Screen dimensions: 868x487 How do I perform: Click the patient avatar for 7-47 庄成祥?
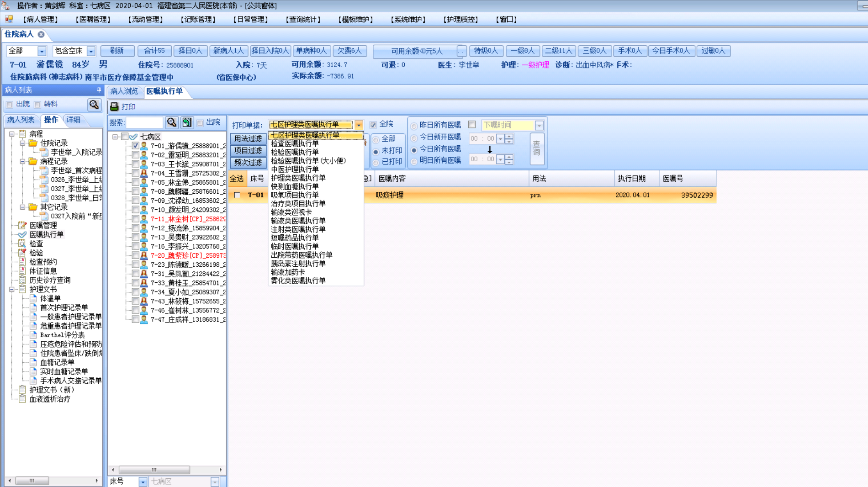click(x=144, y=319)
